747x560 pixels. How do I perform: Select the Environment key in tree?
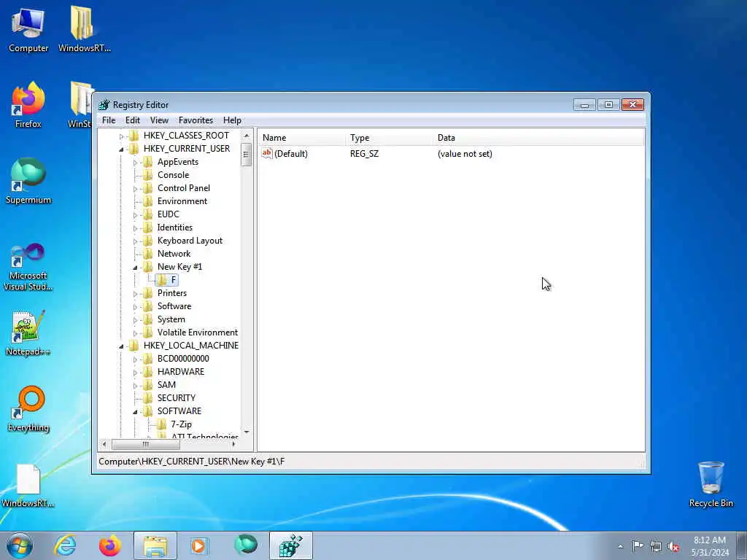(x=182, y=201)
